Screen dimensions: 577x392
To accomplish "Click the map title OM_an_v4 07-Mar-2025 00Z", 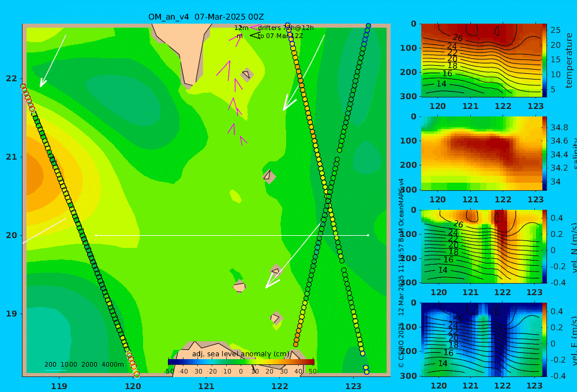I will (x=206, y=17).
